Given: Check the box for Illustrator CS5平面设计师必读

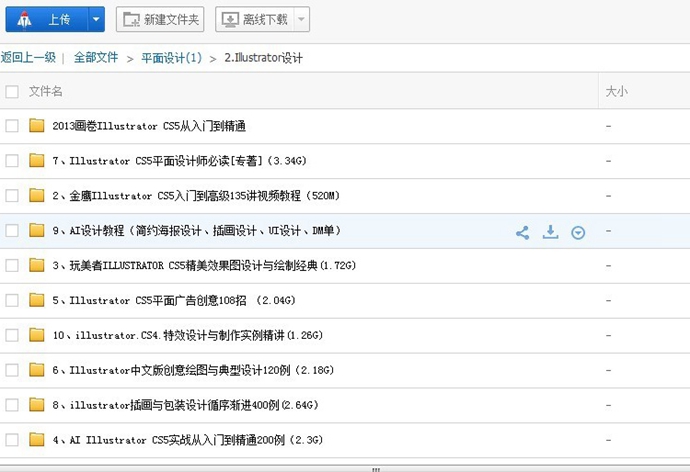Looking at the screenshot, I should [x=12, y=161].
